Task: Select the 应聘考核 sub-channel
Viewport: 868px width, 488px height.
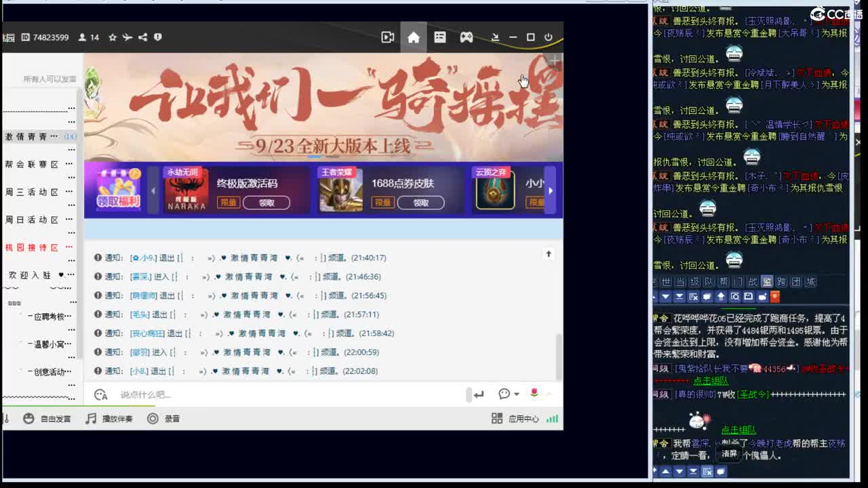Action: [50, 317]
